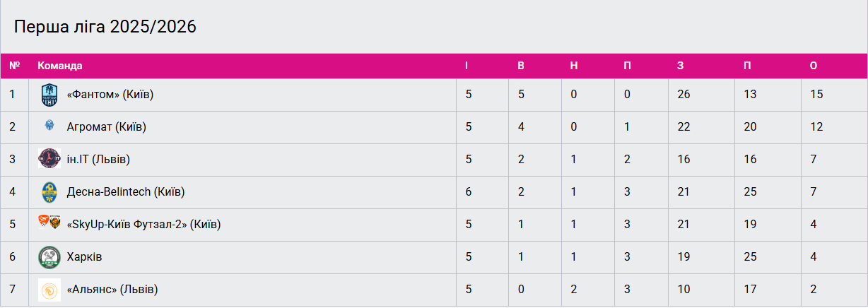This screenshot has height=308, width=868.
Task: Go to «SkyUp-Київ Футзал-2» (Київ) team name
Action: (x=143, y=225)
